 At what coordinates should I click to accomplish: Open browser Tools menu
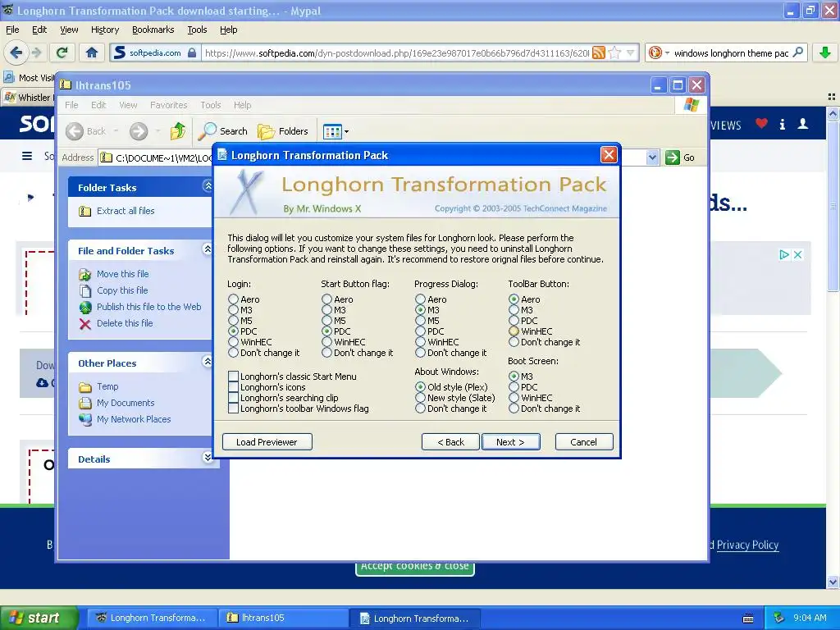197,30
